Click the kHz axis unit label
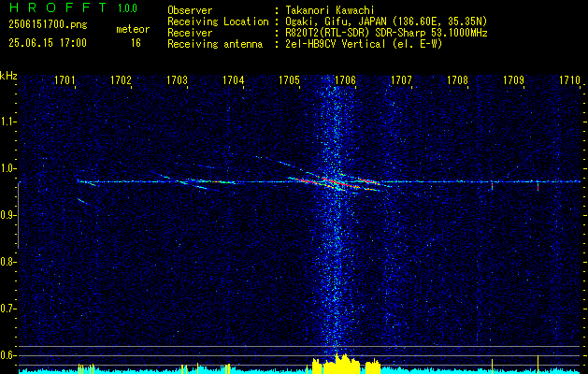588x374 pixels. (8, 76)
